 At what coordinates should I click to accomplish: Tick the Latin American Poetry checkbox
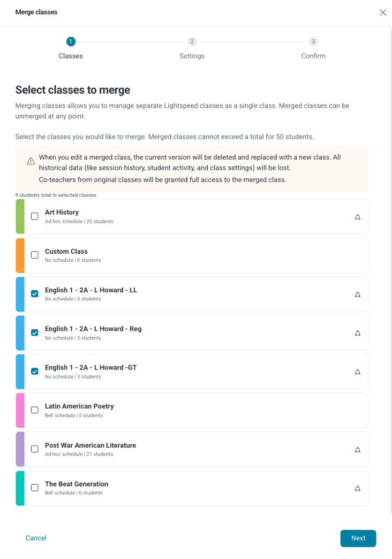[x=35, y=410]
